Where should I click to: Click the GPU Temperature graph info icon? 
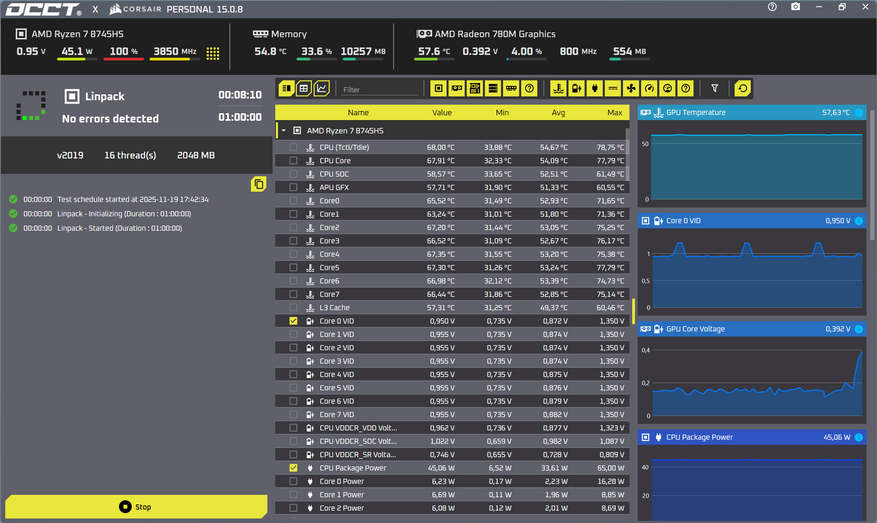[x=859, y=112]
